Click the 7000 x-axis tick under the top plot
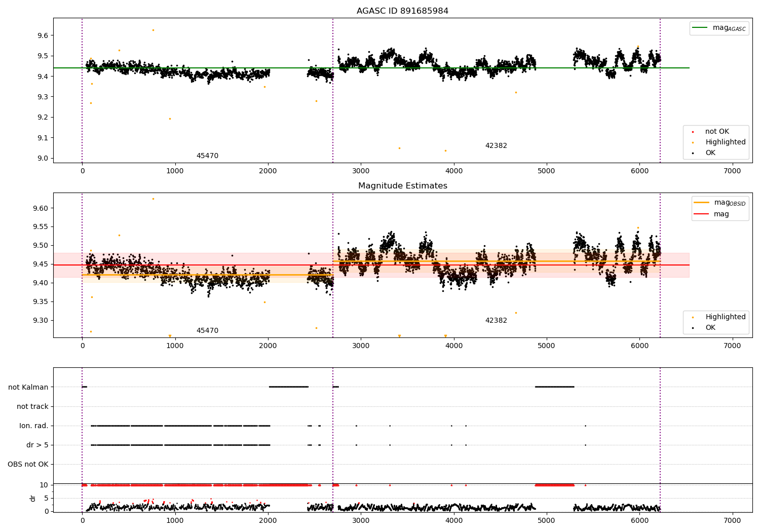 click(732, 171)
